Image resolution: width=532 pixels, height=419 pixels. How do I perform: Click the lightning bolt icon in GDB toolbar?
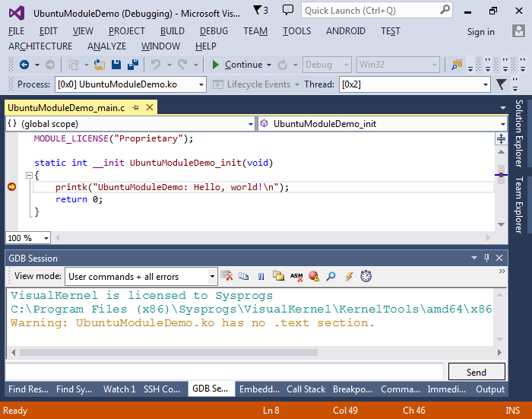pos(349,276)
